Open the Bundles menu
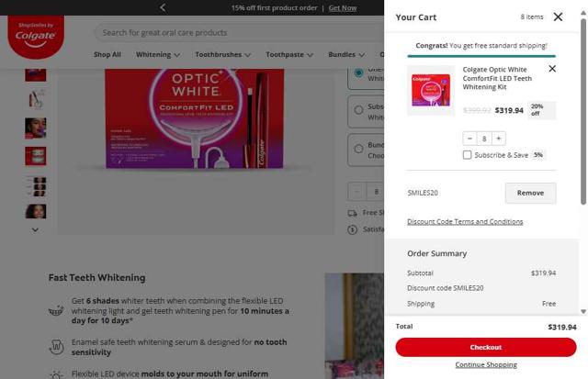Screen dimensions: 588x379 346,55
